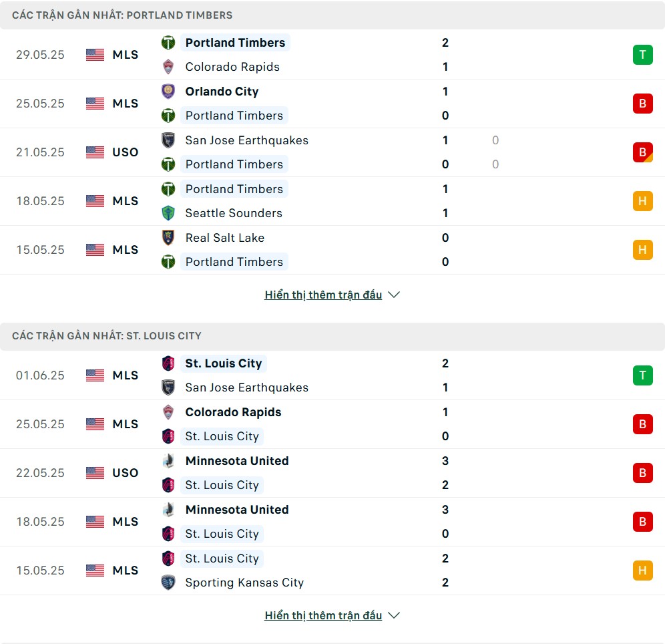Open the 15.05.25 St. Louis City vs Sporting Kansas row
The image size is (665, 644).
[332, 571]
